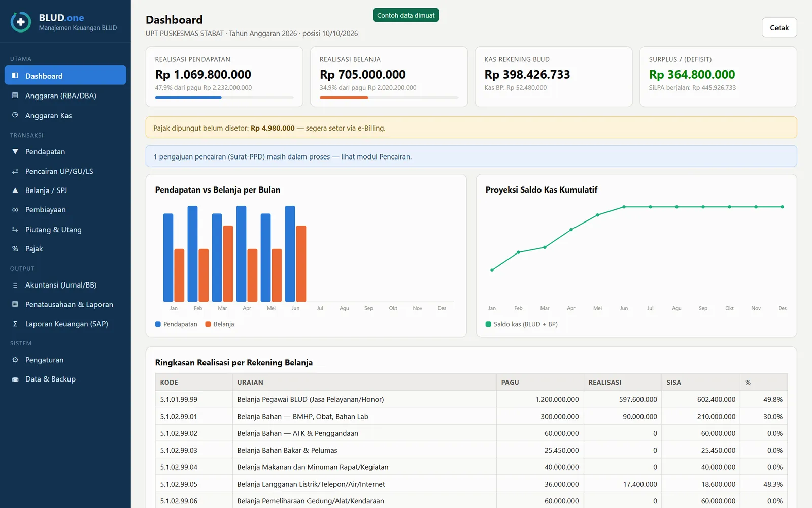Image resolution: width=812 pixels, height=508 pixels.
Task: Click the Data & Backup drive icon
Action: tap(15, 379)
